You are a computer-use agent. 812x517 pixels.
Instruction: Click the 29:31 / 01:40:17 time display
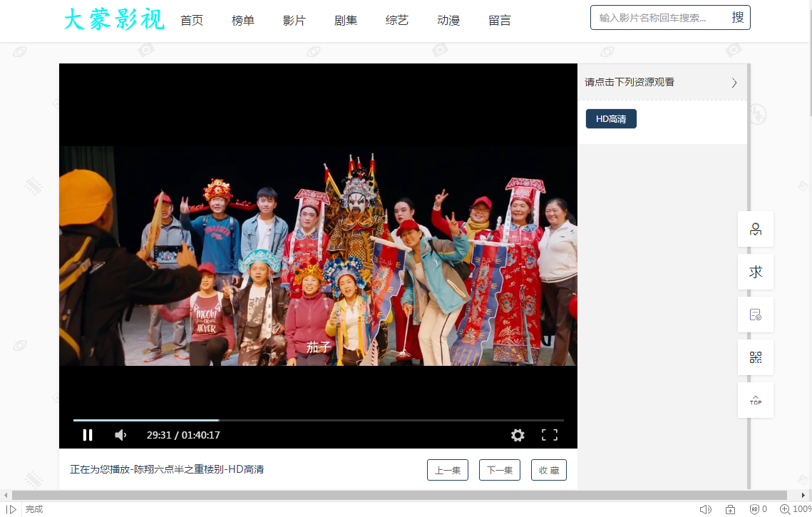click(183, 435)
